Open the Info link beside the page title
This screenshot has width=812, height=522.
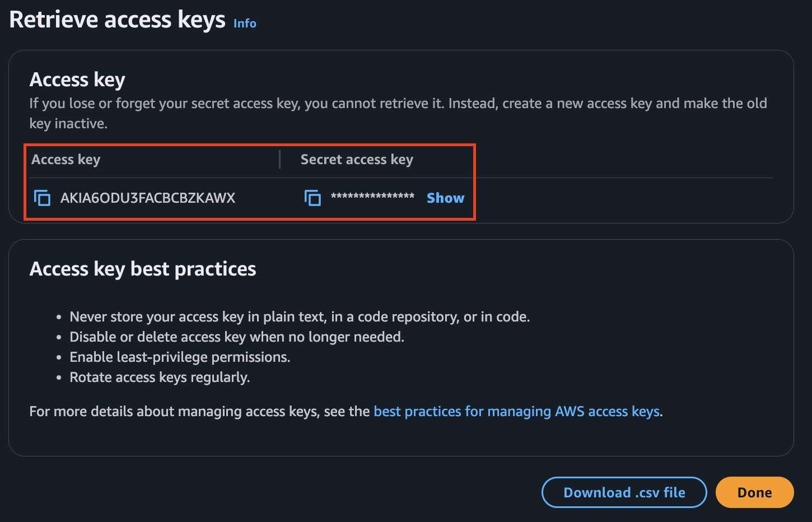pyautogui.click(x=245, y=24)
